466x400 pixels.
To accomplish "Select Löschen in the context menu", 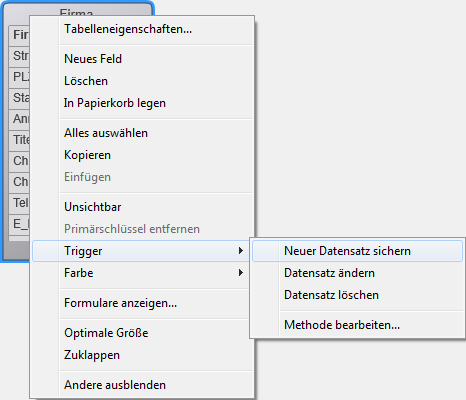I will pos(142,81).
